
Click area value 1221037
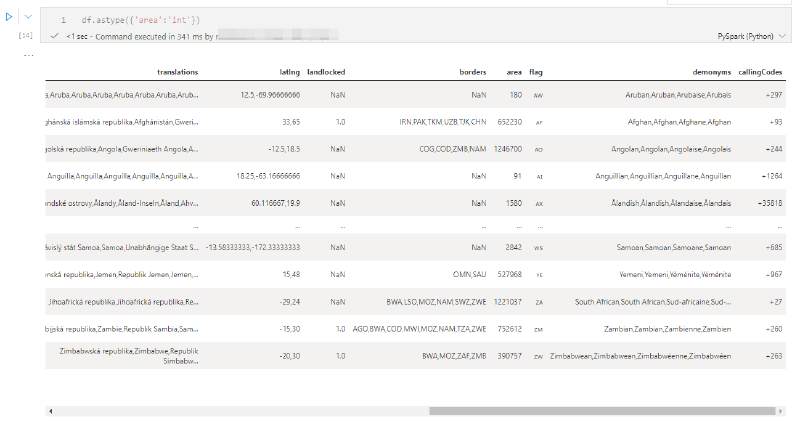[508, 302]
